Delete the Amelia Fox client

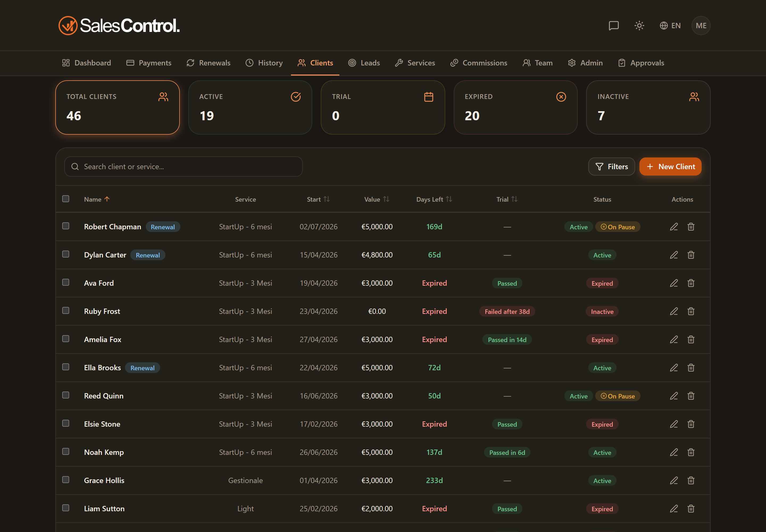691,339
